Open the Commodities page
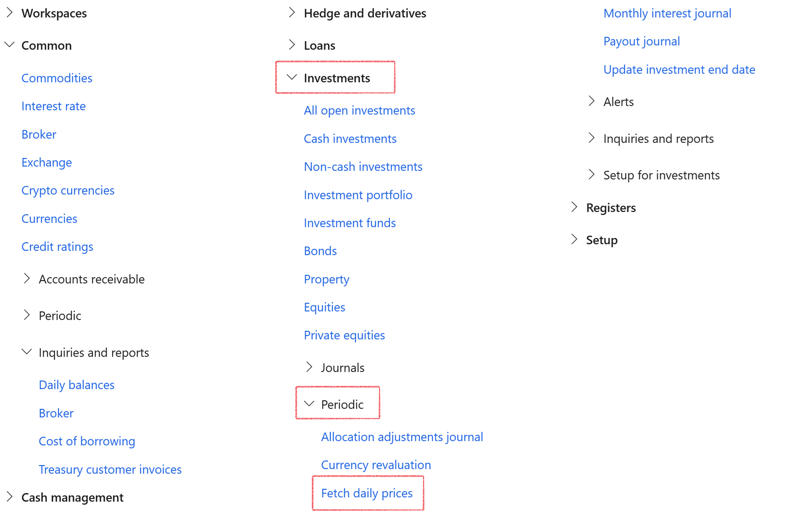Viewport: 812px width, 527px height. 57,78
